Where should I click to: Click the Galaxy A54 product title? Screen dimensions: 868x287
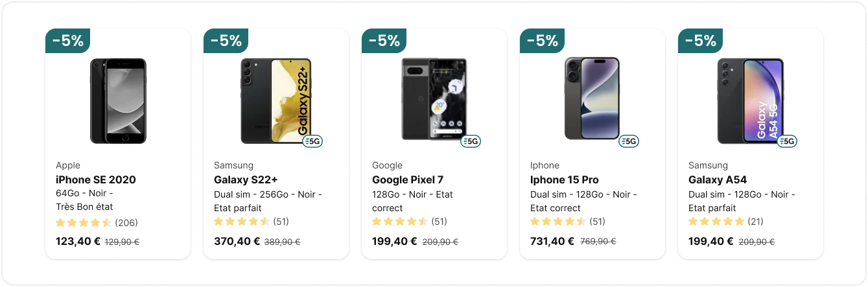pyautogui.click(x=718, y=179)
